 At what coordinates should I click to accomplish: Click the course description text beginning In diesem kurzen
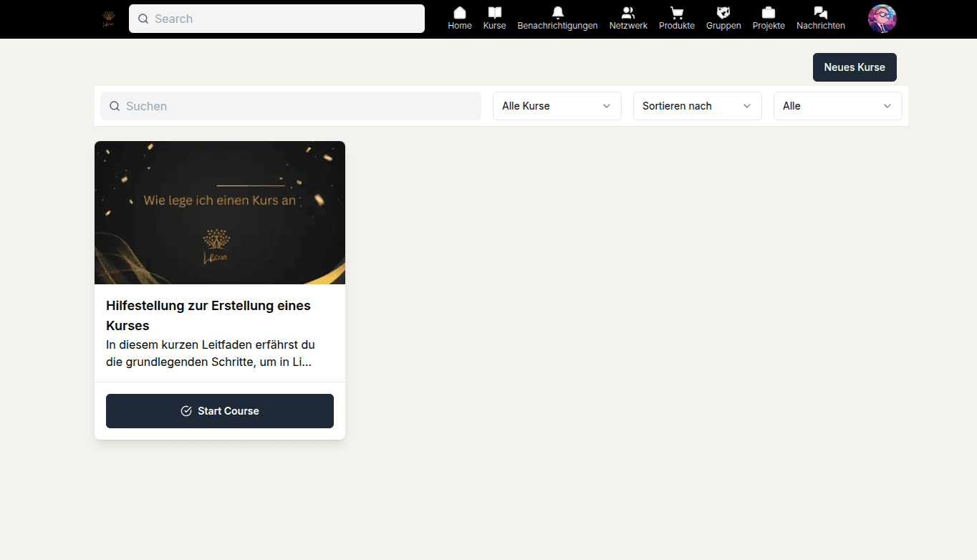point(211,353)
